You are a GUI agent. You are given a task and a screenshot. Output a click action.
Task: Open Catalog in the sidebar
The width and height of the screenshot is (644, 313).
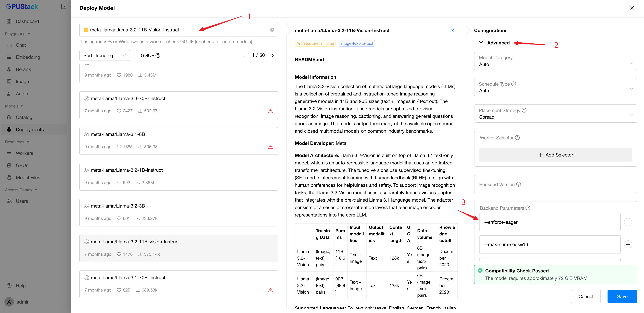(x=24, y=117)
